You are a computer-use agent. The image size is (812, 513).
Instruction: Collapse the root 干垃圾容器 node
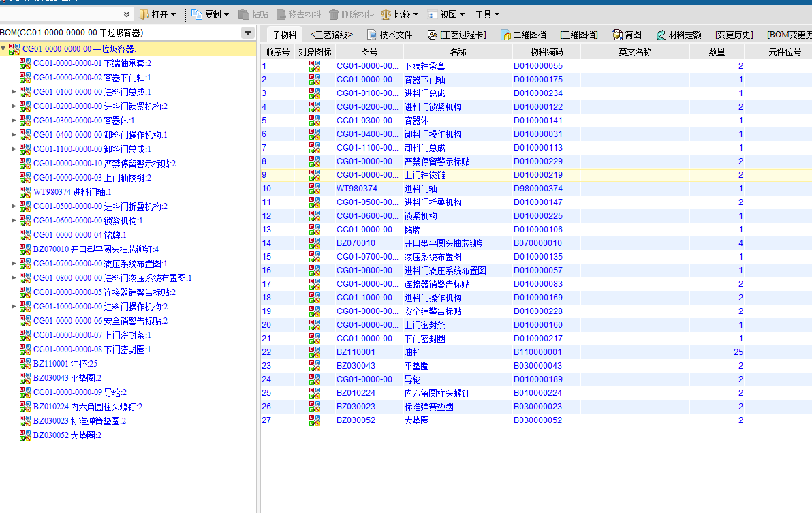pyautogui.click(x=4, y=49)
